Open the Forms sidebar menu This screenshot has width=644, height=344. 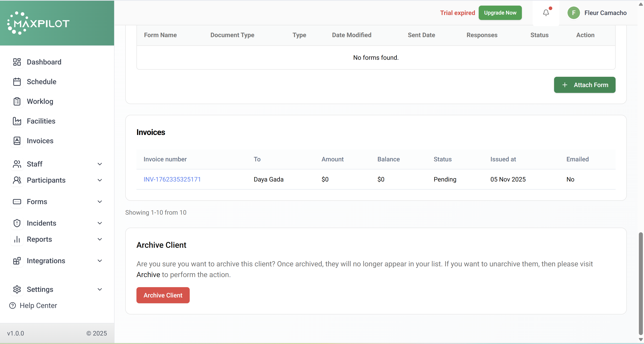pyautogui.click(x=37, y=202)
